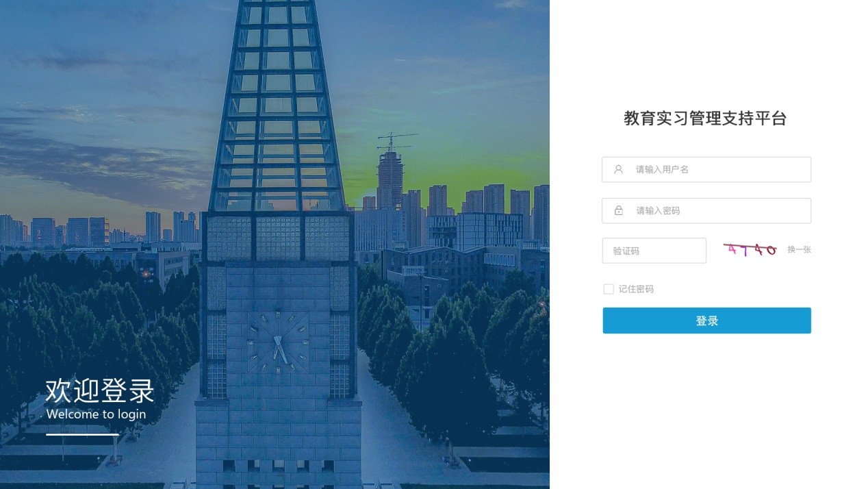Click the user silhouette icon in username field
Screen dimensions: 868x489
pos(618,169)
